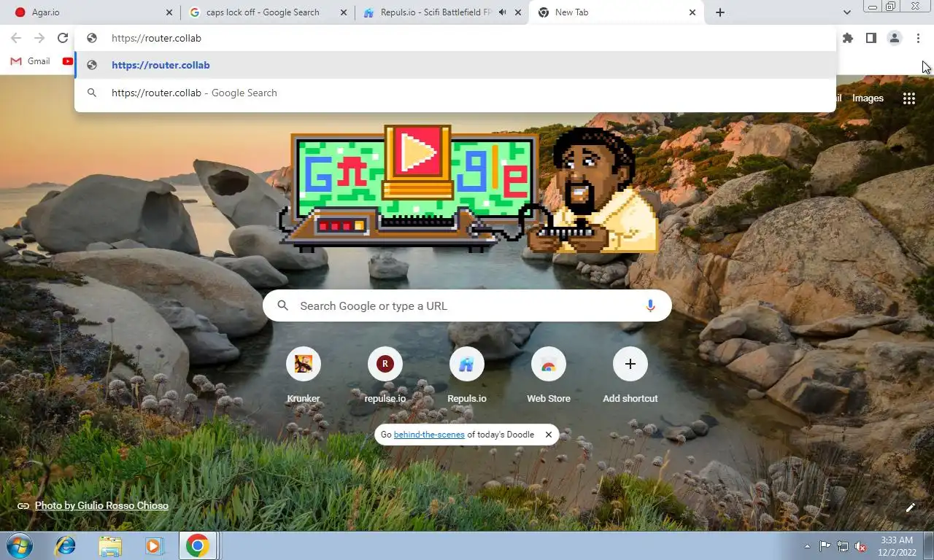
Task: Click the browser back arrow
Action: coord(16,38)
